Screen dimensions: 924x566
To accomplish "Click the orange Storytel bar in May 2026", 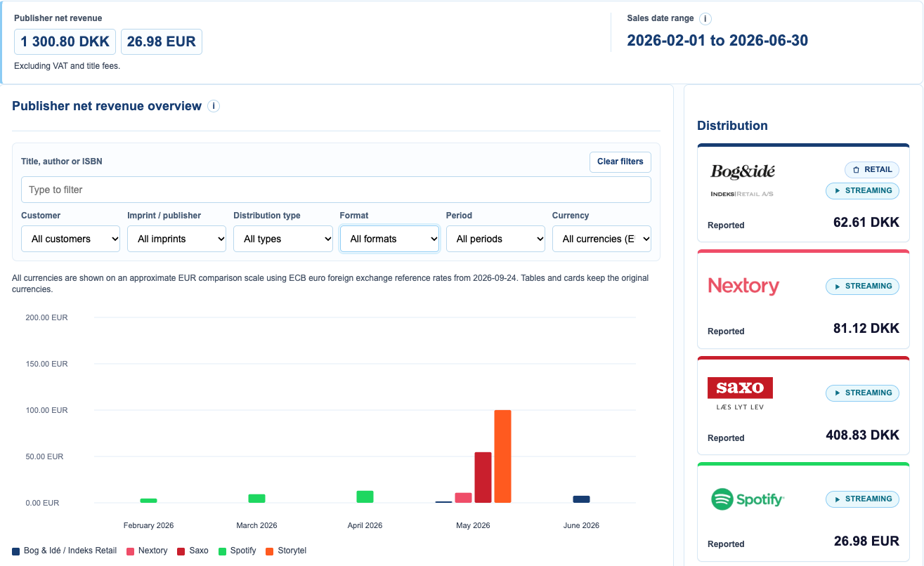I will (502, 456).
